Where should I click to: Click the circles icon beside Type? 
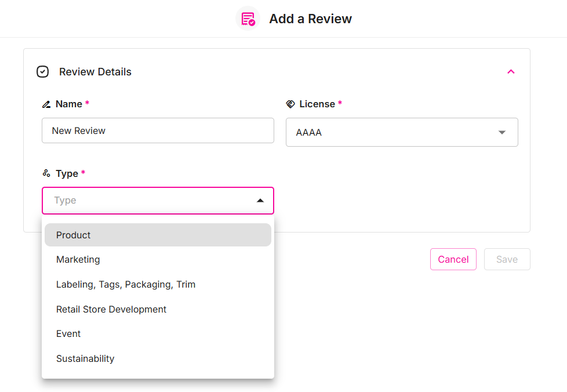click(x=46, y=173)
